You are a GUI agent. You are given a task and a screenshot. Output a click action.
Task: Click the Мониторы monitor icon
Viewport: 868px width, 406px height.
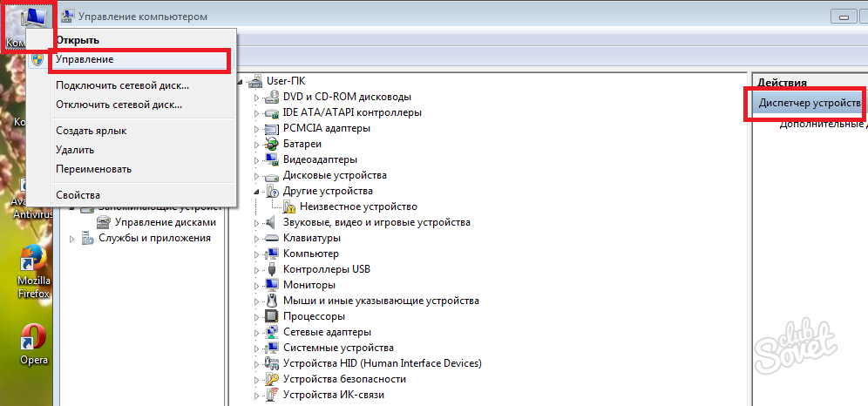coord(272,285)
